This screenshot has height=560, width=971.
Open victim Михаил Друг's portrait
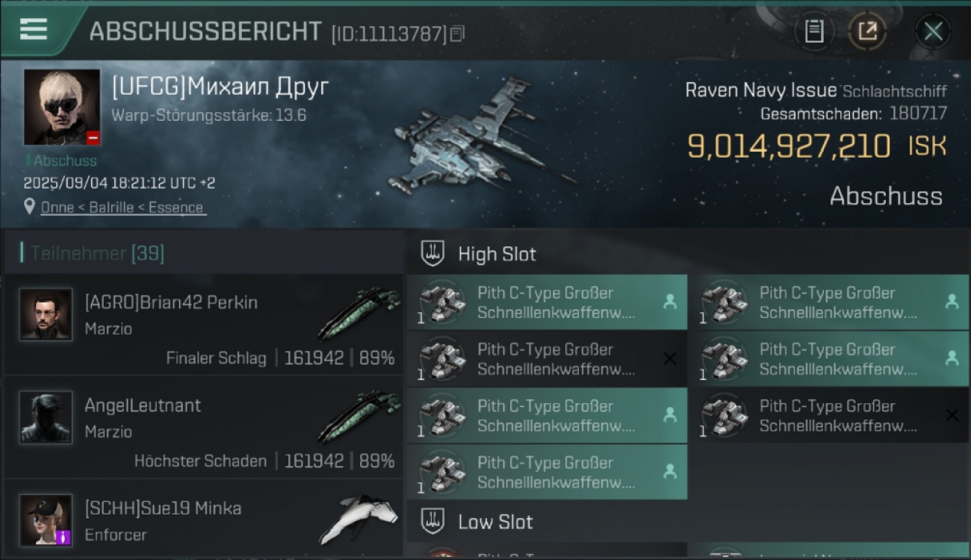[62, 107]
